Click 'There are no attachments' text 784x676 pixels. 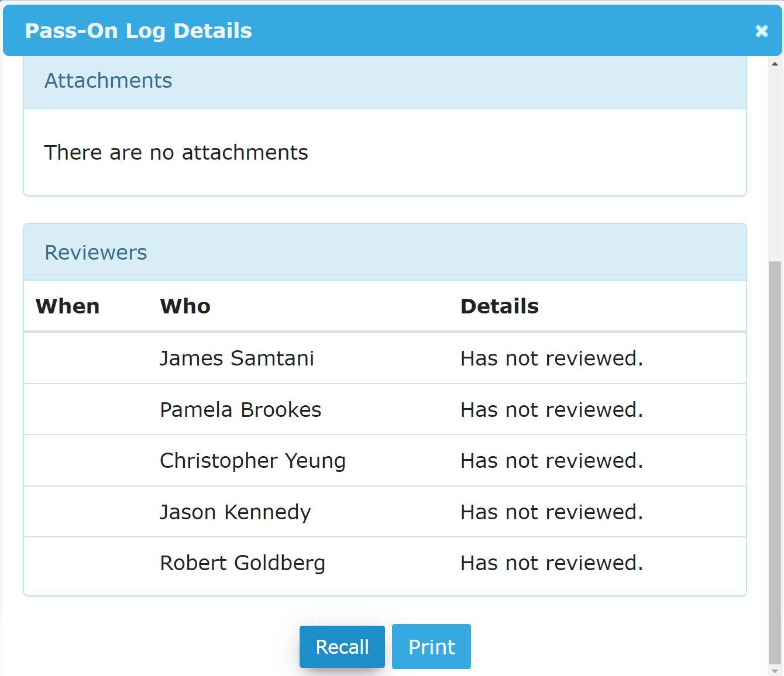point(176,153)
